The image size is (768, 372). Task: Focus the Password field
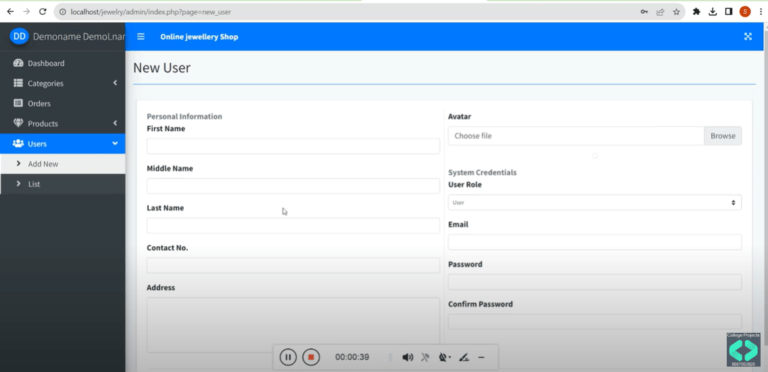pos(595,282)
